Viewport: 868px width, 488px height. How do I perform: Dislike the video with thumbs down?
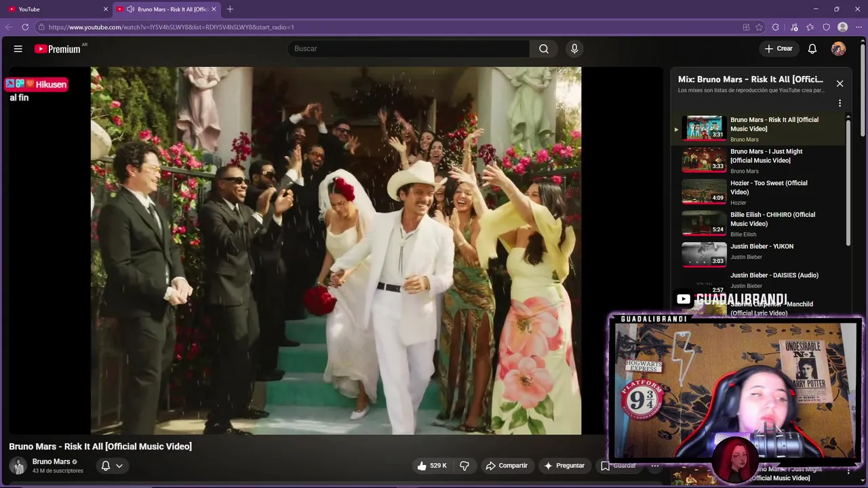pyautogui.click(x=465, y=466)
